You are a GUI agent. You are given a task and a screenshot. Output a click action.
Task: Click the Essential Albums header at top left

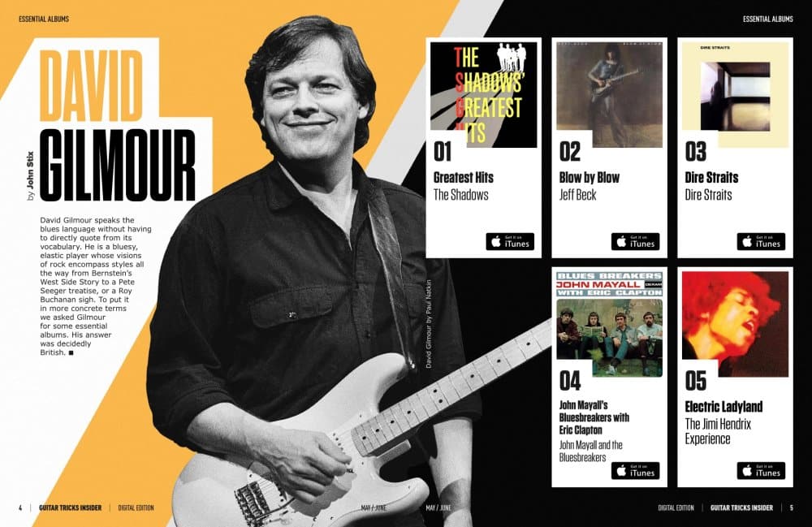click(x=44, y=19)
